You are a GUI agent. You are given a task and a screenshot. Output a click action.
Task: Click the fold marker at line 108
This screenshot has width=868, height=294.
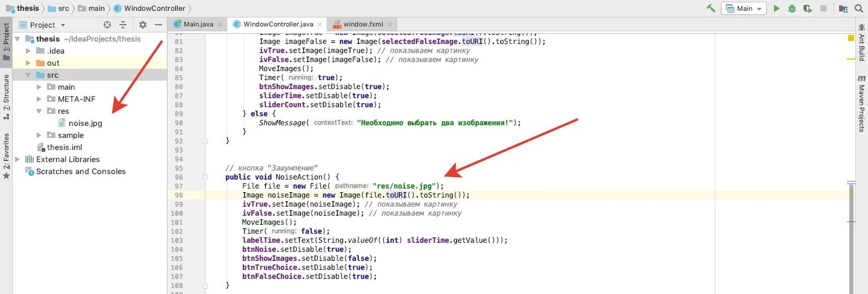click(x=206, y=286)
